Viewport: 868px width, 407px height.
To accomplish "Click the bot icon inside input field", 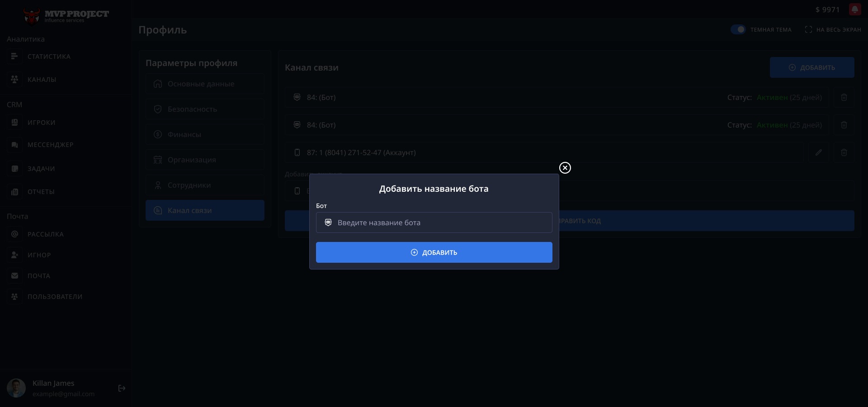I will (328, 222).
